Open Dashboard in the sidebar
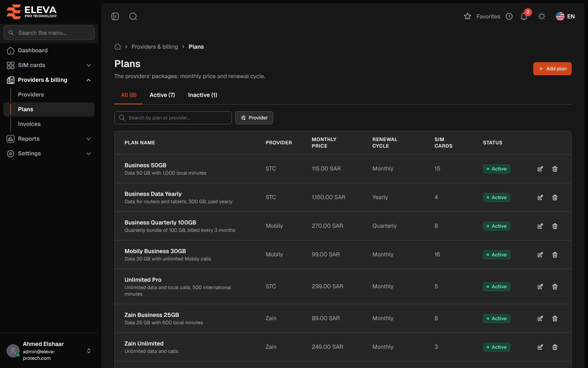 [x=49, y=51]
